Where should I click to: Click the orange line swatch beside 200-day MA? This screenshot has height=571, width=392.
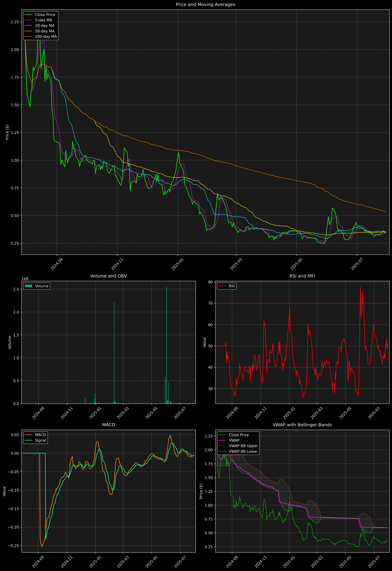click(29, 37)
